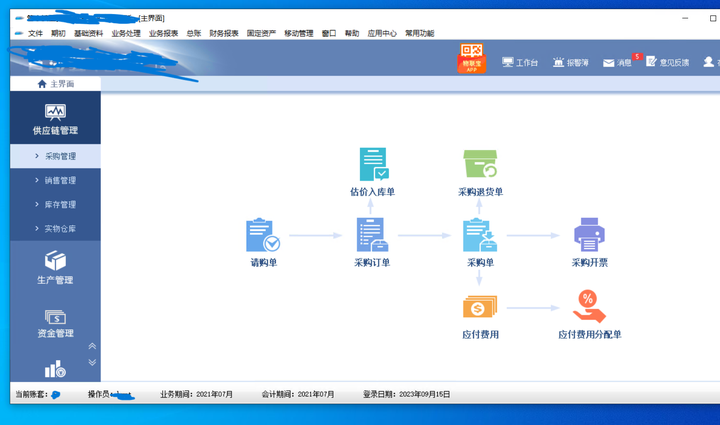The height and width of the screenshot is (425, 720).
Task: Click 会计期间 2021年07月 in status bar
Action: tap(298, 394)
